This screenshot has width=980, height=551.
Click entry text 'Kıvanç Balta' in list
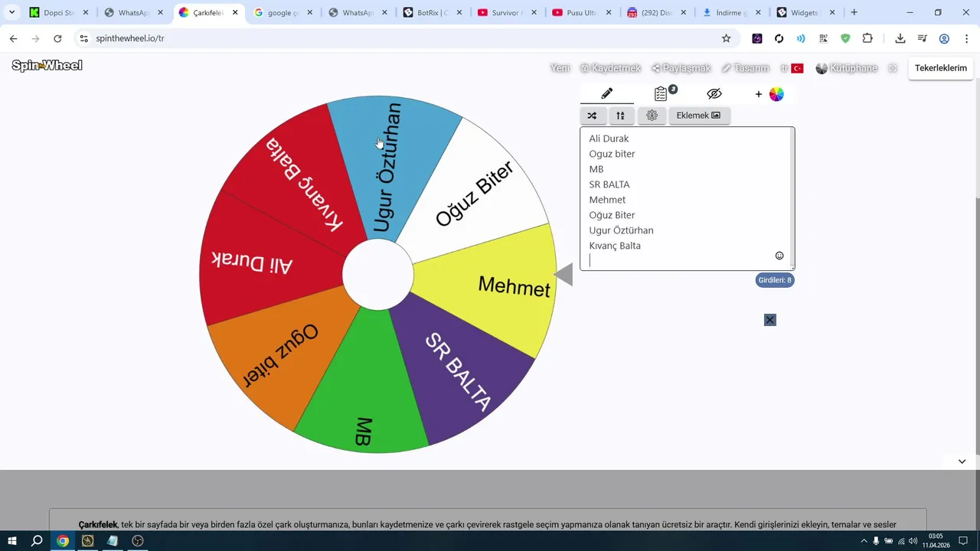615,246
